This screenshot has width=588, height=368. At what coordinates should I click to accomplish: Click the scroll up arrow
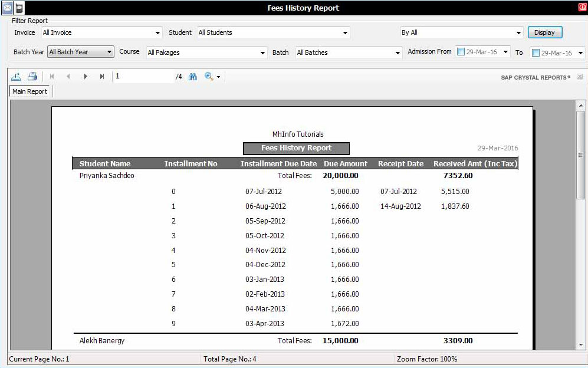(x=581, y=106)
